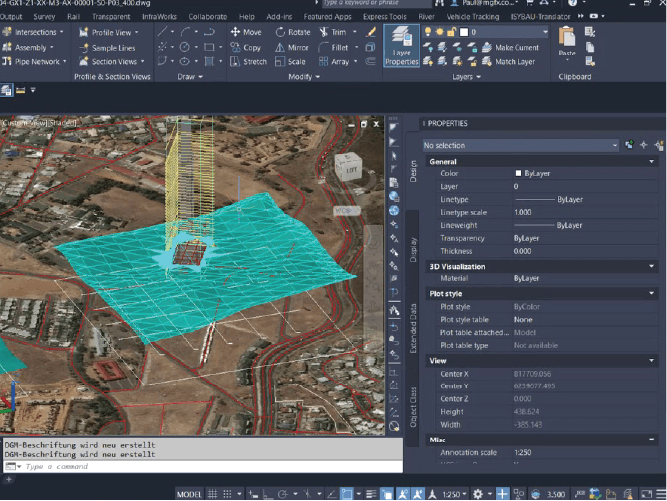Screen dimensions: 667x501
Task: Expand the Layers panel dropdown
Action: (466, 77)
